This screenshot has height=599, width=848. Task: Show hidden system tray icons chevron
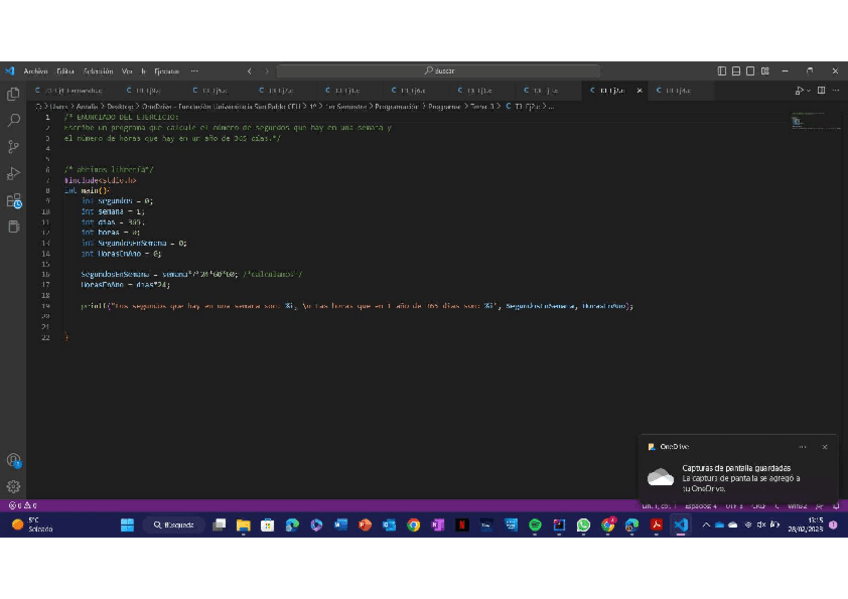pos(705,525)
